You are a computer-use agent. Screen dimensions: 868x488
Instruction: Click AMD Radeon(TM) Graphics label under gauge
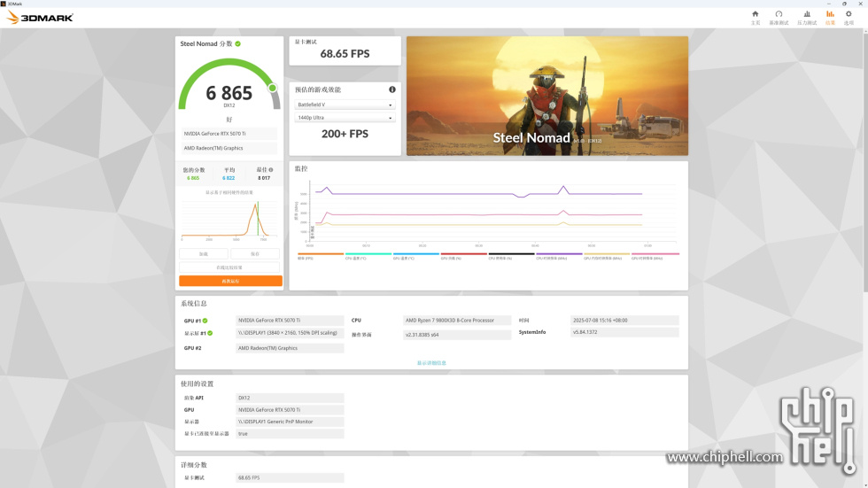point(229,148)
